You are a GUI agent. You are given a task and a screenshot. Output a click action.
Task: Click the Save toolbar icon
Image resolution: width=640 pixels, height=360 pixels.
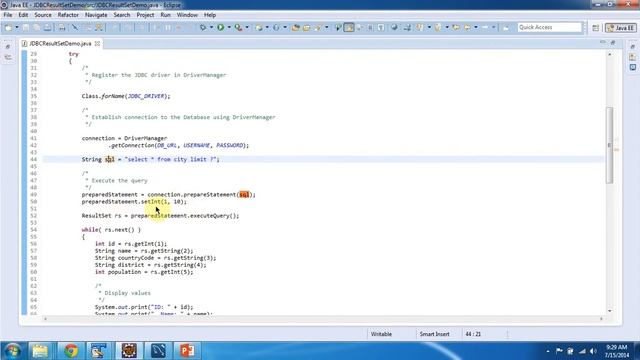[x=26, y=27]
